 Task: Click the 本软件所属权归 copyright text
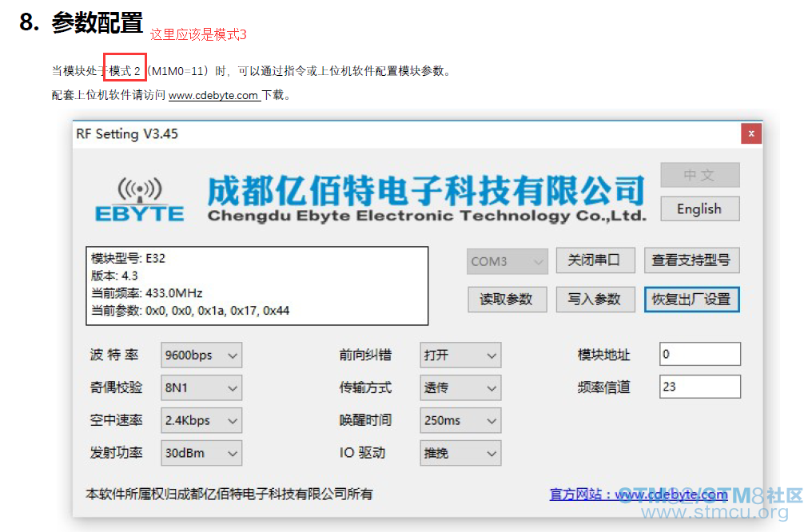[x=229, y=494]
